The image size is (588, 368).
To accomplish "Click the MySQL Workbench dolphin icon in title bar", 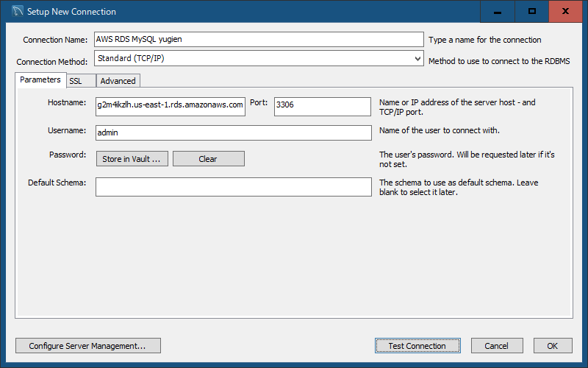I will (x=17, y=11).
